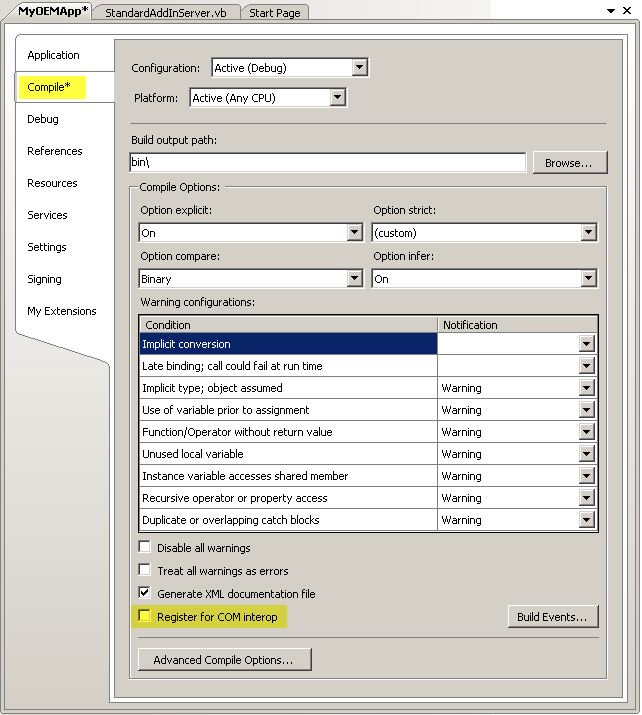Click the Browse... button
This screenshot has width=642, height=715.
[570, 163]
